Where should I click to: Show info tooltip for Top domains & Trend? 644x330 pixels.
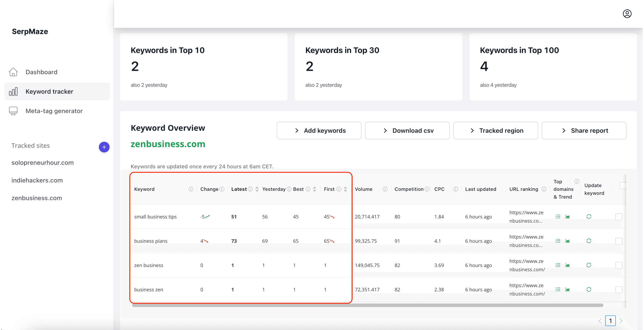tap(577, 181)
